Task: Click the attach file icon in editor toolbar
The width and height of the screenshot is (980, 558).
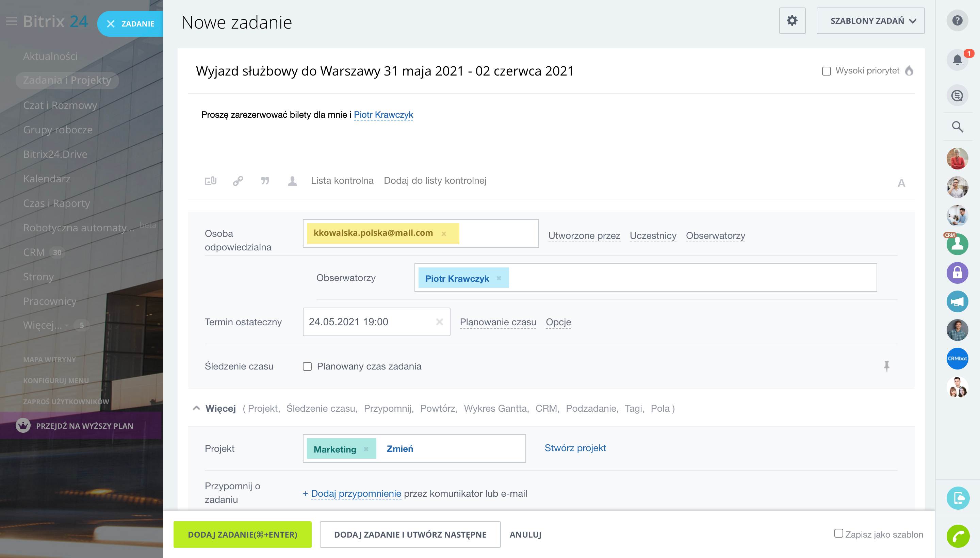Action: [x=210, y=181]
